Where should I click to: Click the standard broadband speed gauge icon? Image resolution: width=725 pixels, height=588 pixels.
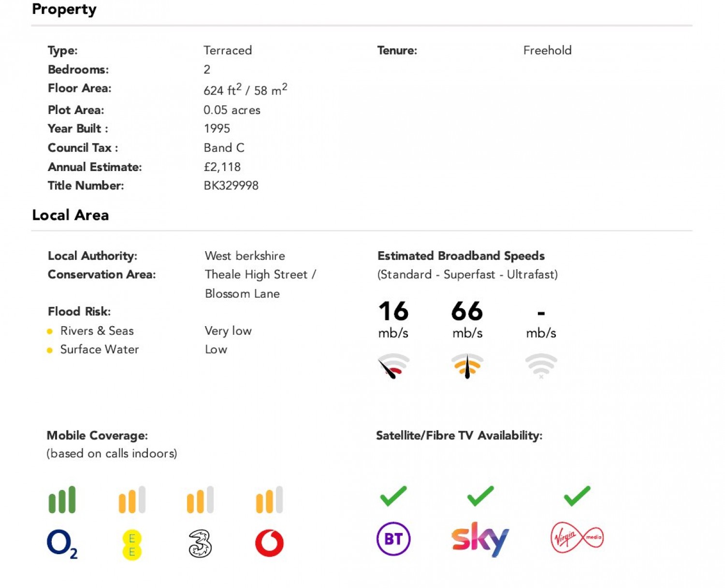coord(393,366)
